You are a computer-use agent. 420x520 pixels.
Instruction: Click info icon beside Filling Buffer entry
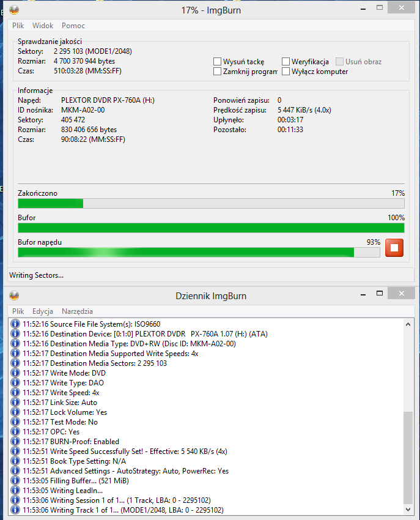[15, 480]
